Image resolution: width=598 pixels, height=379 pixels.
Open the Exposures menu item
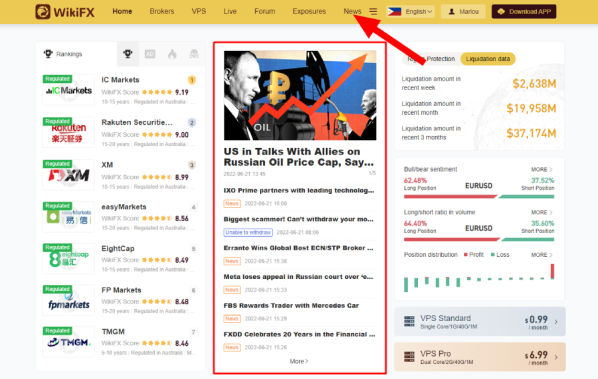(x=309, y=11)
